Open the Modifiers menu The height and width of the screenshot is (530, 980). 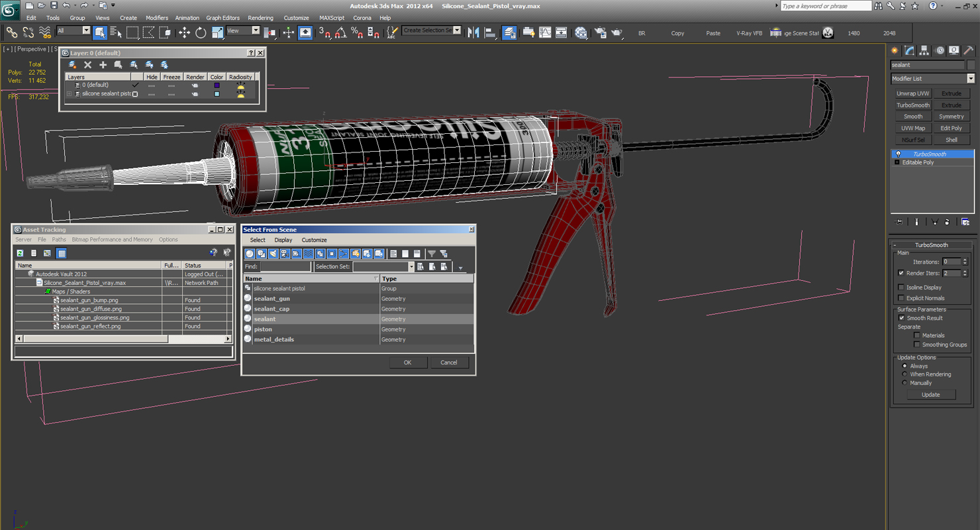tap(157, 18)
